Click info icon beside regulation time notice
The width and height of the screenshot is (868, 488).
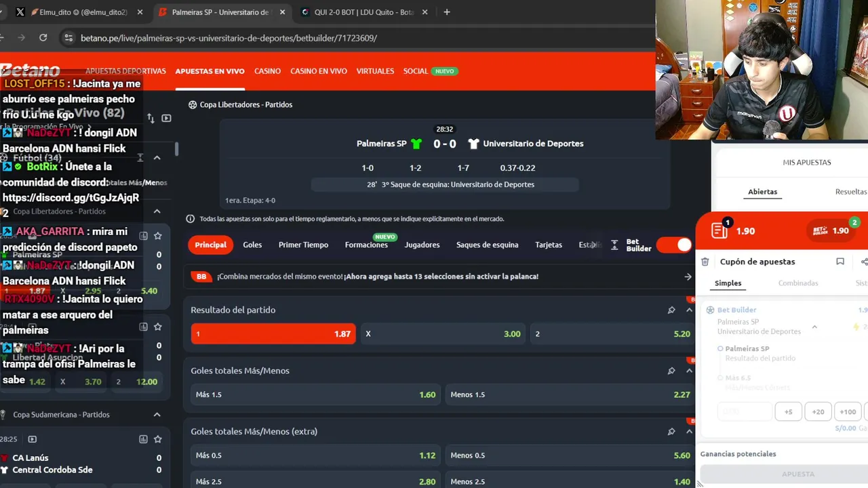(x=191, y=219)
